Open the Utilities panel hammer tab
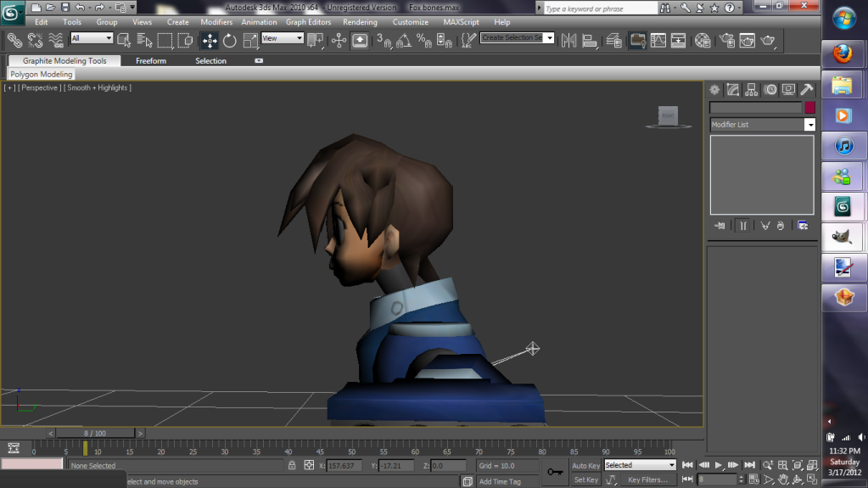The height and width of the screenshot is (488, 868). point(807,90)
